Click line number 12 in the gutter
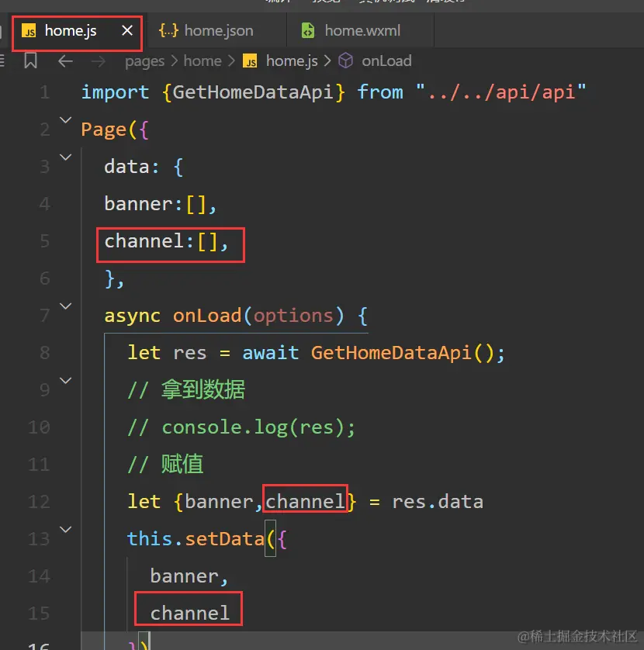Screen dimensions: 644x650 40,502
